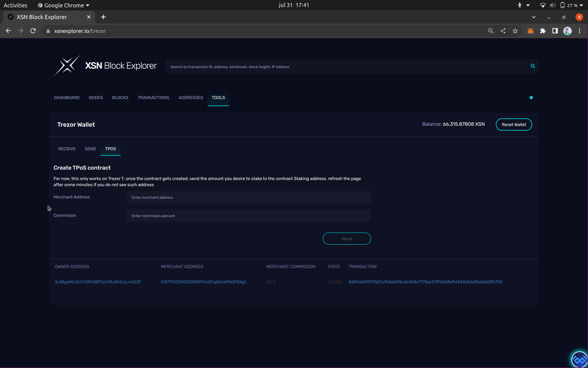Viewport: 588px width, 368px height.
Task: Click the balance 66,315.87808 XSN value
Action: 464,124
